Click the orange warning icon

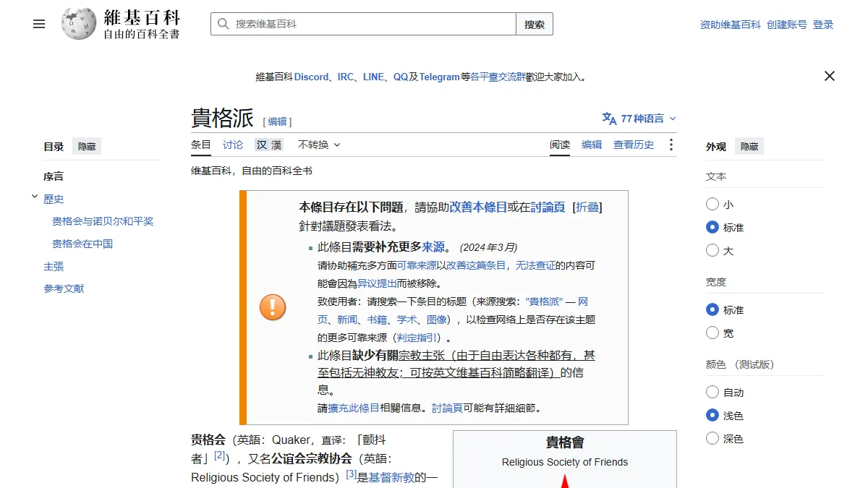[x=273, y=307]
